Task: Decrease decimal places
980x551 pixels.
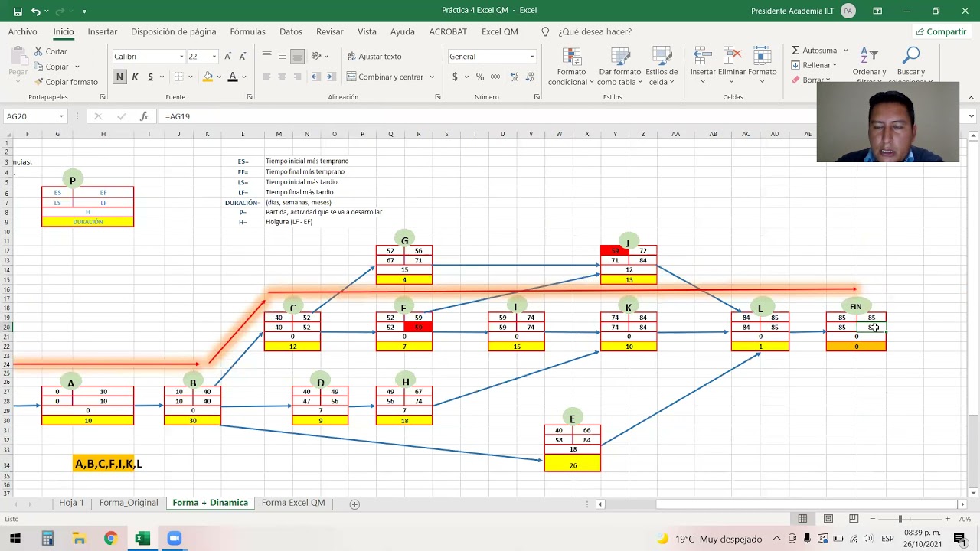Action: 528,77
